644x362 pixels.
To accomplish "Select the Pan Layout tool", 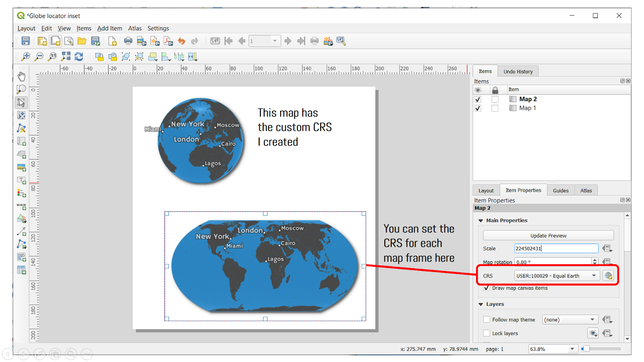I will 21,76.
